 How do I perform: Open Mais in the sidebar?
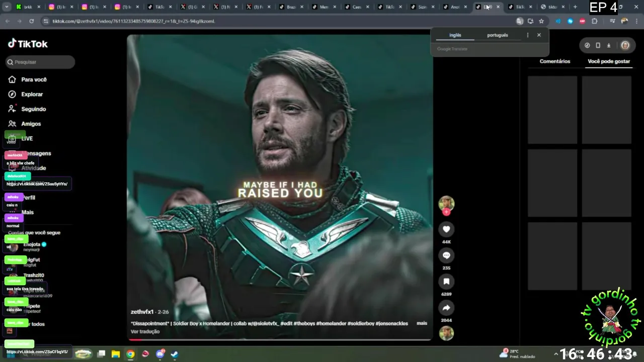(28, 212)
